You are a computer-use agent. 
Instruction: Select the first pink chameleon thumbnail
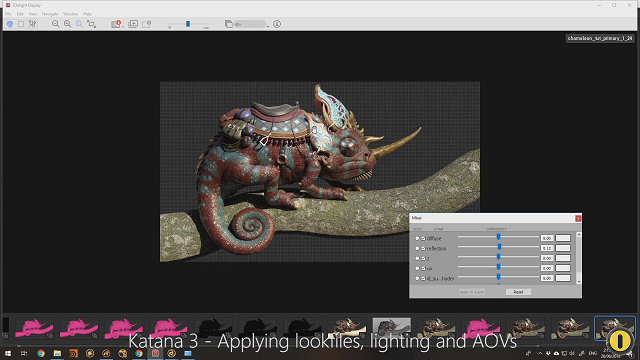coord(34,329)
